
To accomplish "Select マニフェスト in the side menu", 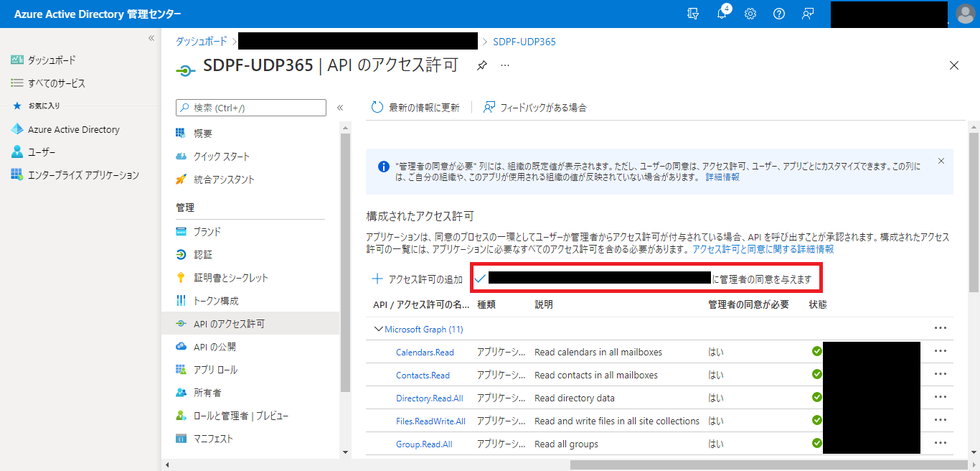I will (x=213, y=439).
